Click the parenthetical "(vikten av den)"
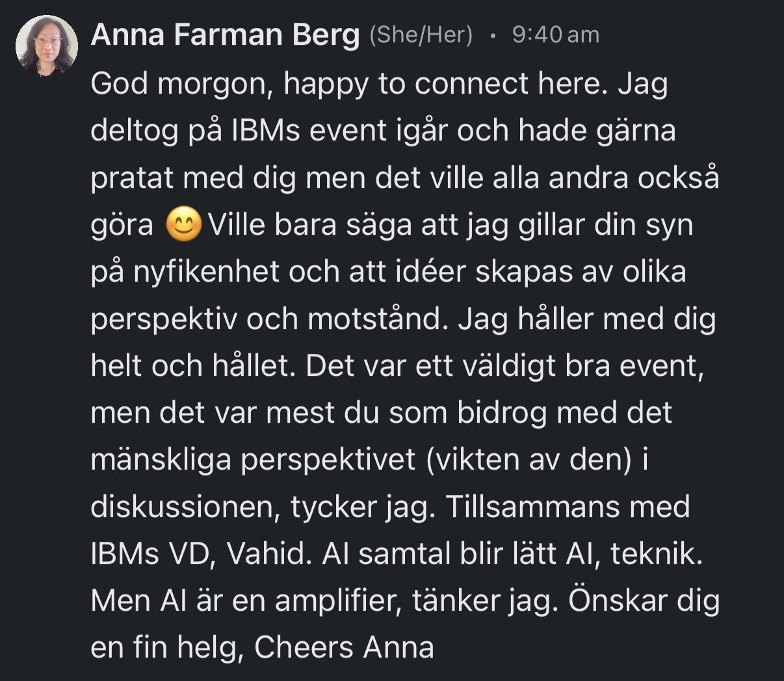Image resolution: width=784 pixels, height=681 pixels. [x=529, y=460]
